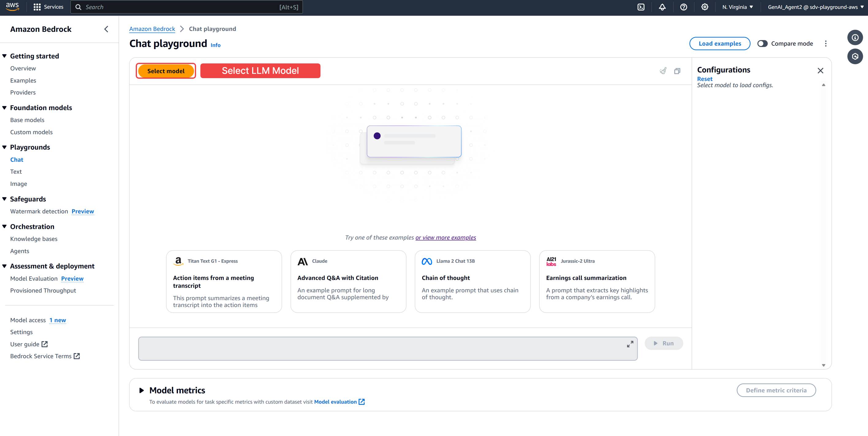868x436 pixels.
Task: Collapse Assessment & deployment section
Action: click(4, 266)
